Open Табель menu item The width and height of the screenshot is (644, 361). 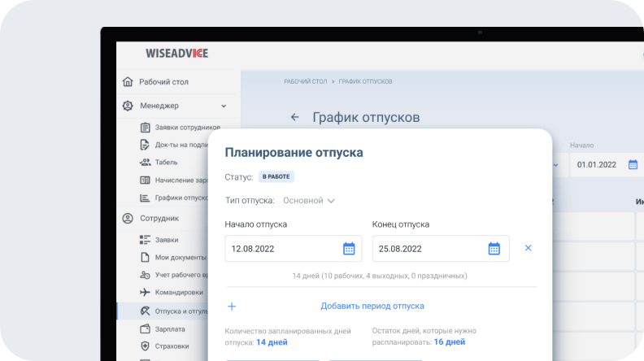coord(167,163)
